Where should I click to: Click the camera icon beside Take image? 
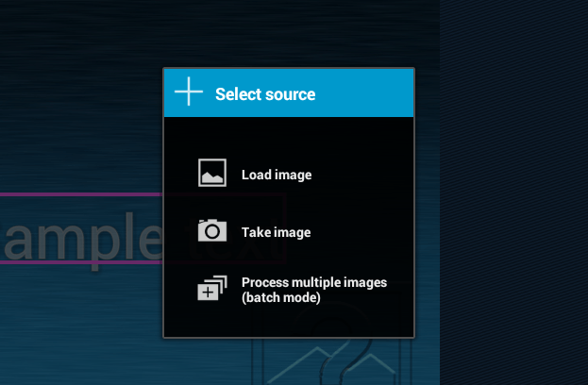[x=212, y=230]
